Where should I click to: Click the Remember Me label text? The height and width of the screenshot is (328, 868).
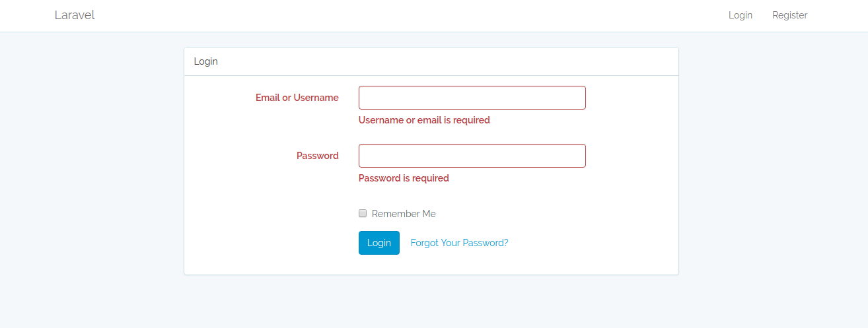tap(404, 214)
